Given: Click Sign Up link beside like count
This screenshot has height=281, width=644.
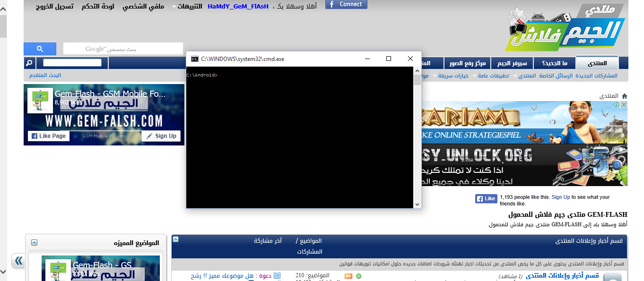Looking at the screenshot, I should click(x=561, y=197).
